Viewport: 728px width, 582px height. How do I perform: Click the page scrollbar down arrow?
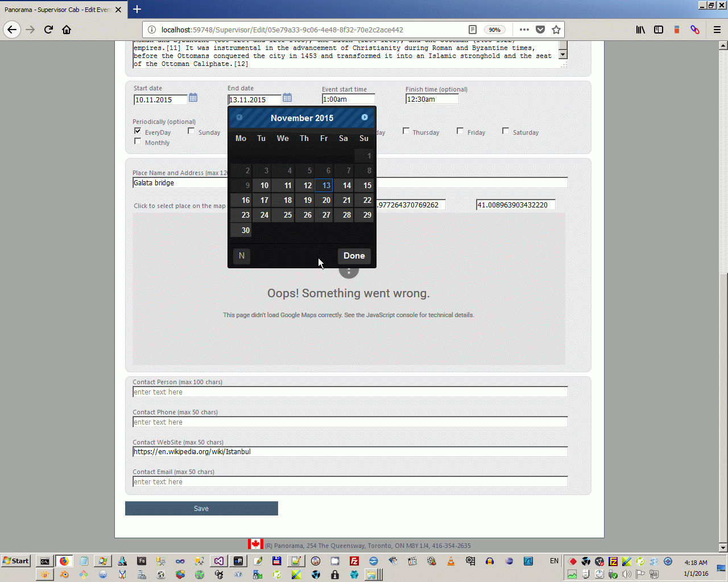[x=723, y=547]
